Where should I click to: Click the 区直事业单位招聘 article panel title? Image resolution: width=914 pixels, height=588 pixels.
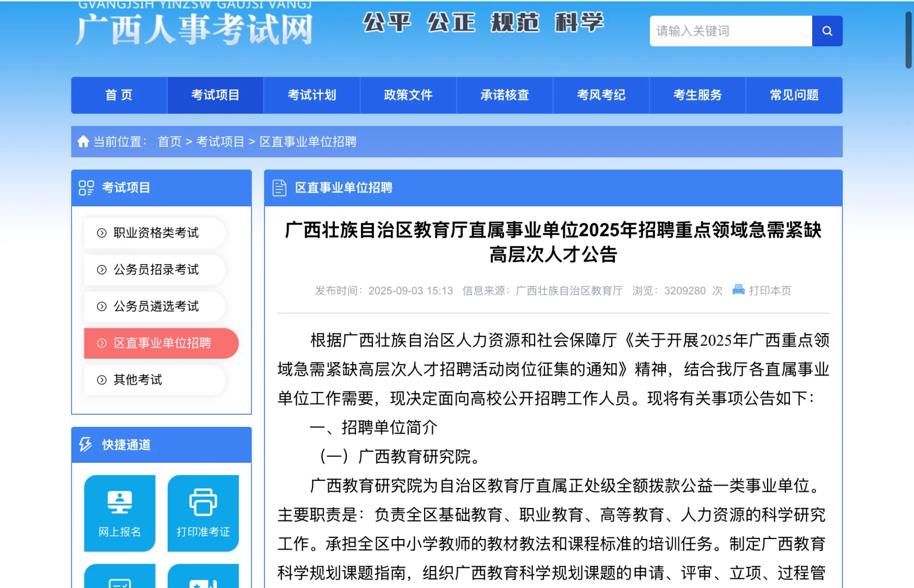[343, 188]
